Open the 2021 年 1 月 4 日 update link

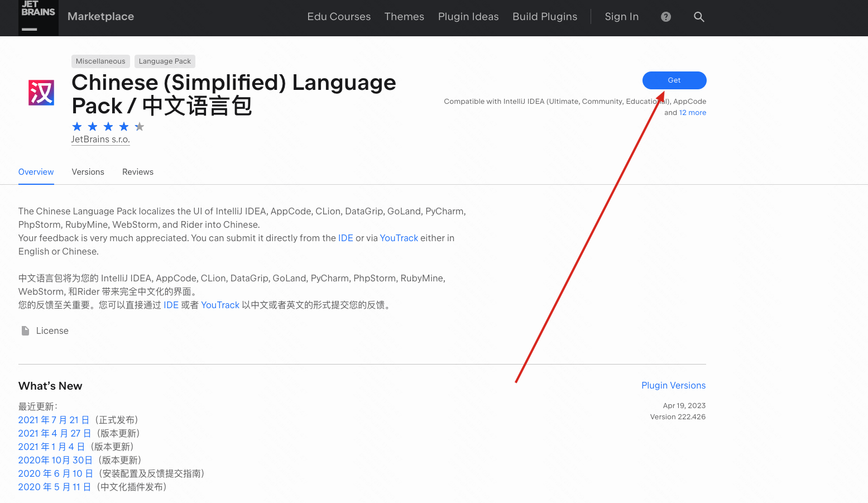coord(51,447)
